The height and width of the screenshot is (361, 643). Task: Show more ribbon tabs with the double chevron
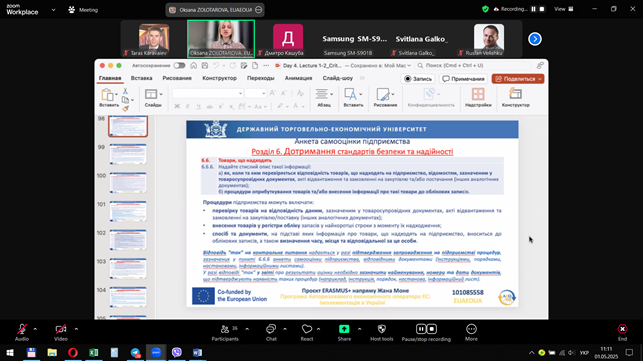pos(362,78)
